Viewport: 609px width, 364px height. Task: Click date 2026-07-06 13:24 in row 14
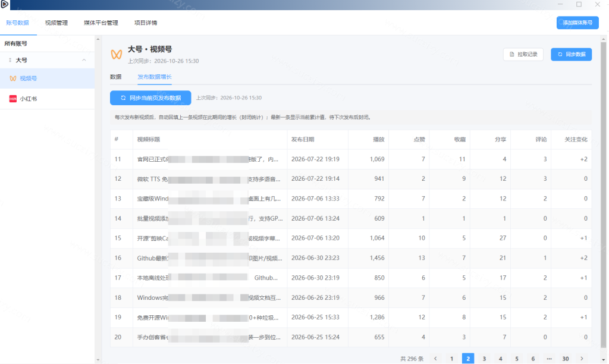(315, 219)
